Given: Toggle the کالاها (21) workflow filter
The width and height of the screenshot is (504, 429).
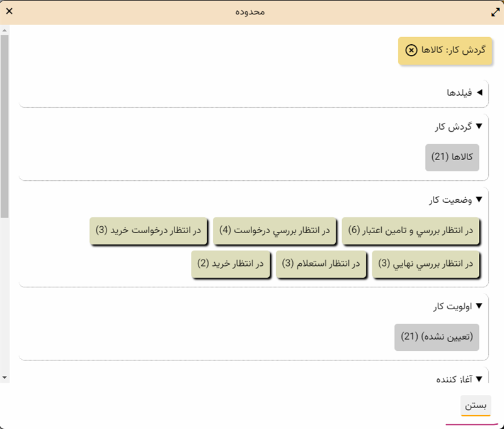Looking at the screenshot, I should [x=452, y=157].
